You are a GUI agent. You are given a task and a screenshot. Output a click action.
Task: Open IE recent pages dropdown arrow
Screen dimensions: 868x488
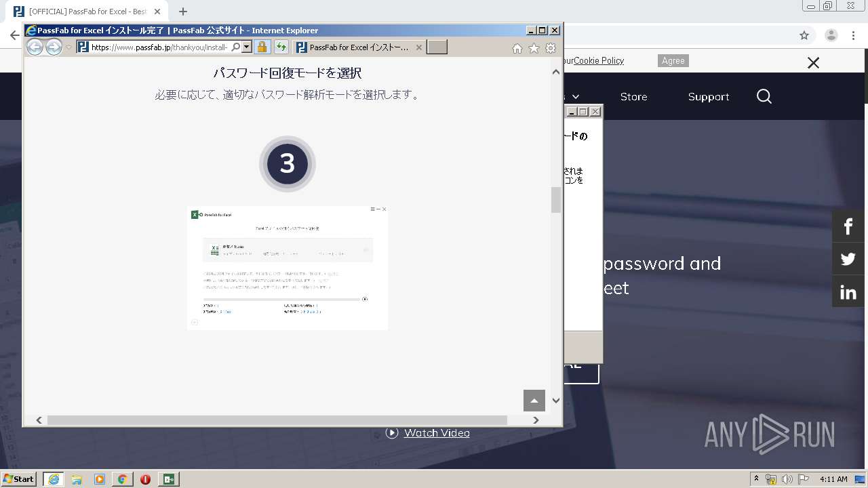68,47
